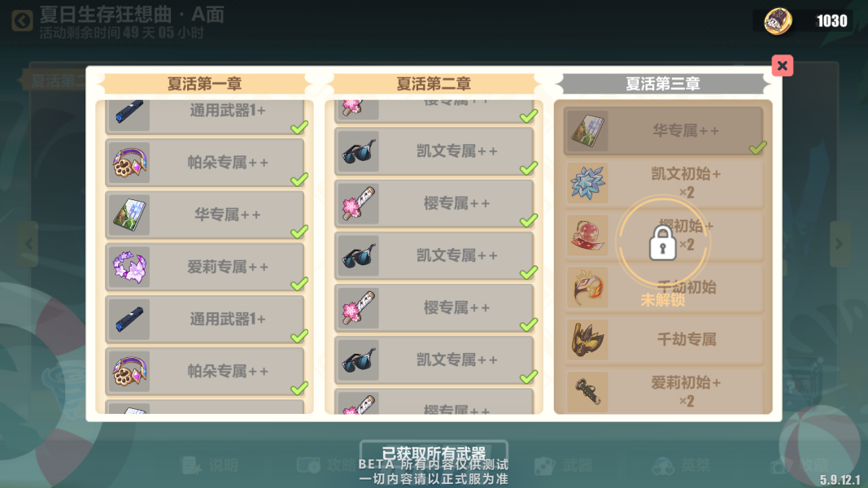This screenshot has width=868, height=488.
Task: Click the right chevron arrow at screen edge
Action: tap(840, 244)
